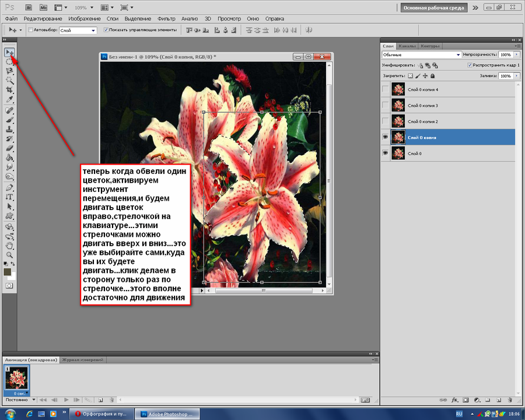Enable the Автовыбор checkbox
525x420 pixels.
coord(30,30)
